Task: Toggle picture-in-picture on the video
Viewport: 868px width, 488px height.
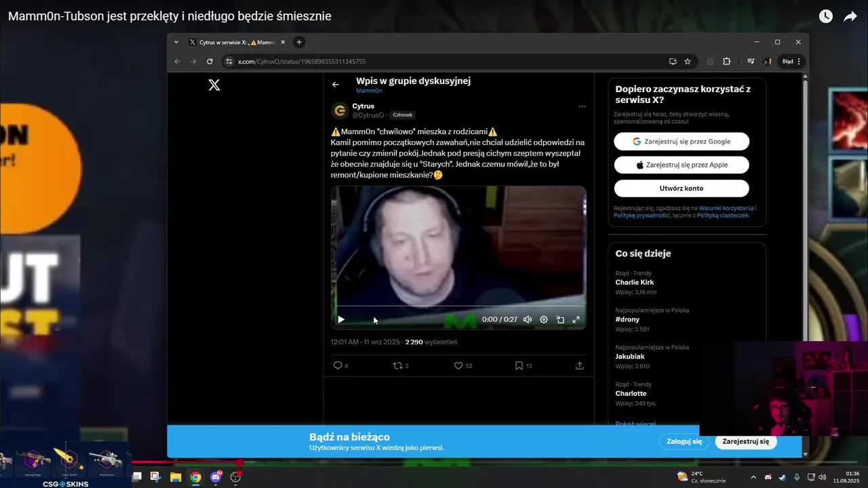Action: point(560,319)
